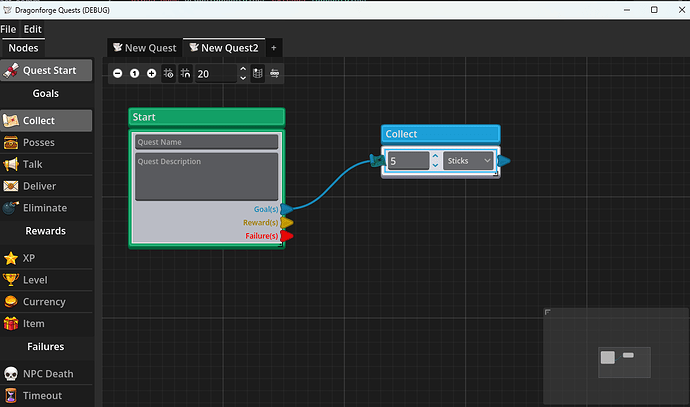Toggle the minimap icon in the toolbar
This screenshot has width=690, height=407.
257,73
